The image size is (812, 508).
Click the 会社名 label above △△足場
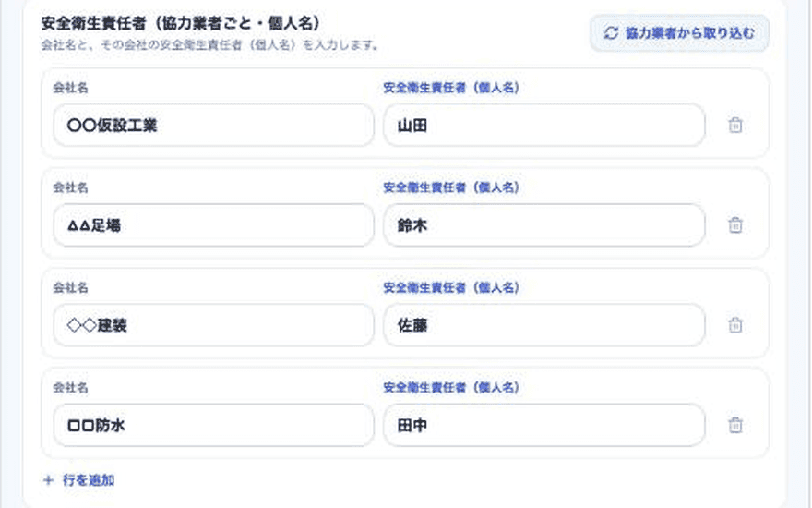70,187
